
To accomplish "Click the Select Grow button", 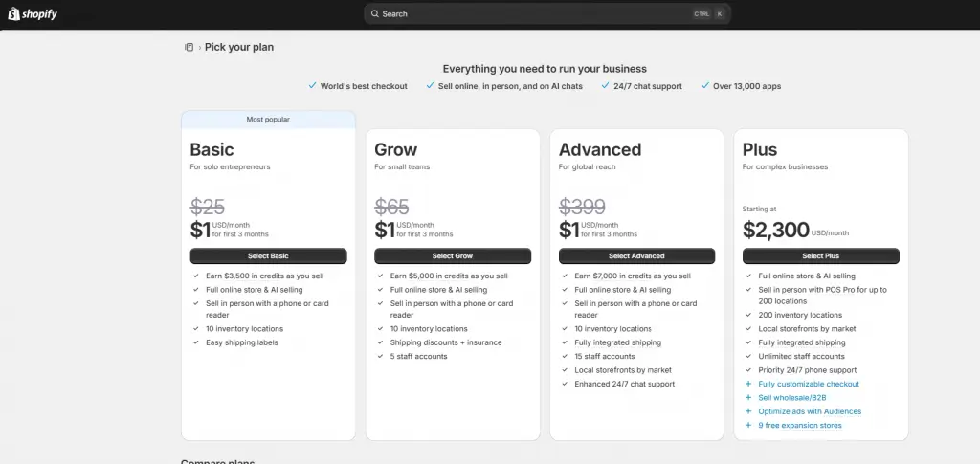I will coord(453,256).
